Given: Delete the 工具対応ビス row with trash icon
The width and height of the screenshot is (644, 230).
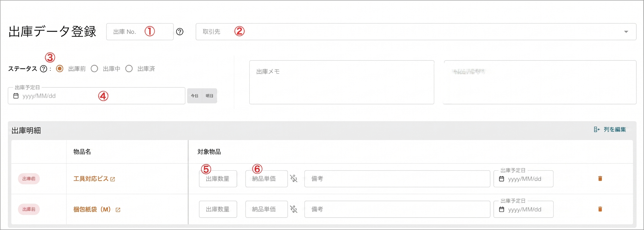Looking at the screenshot, I should point(600,178).
